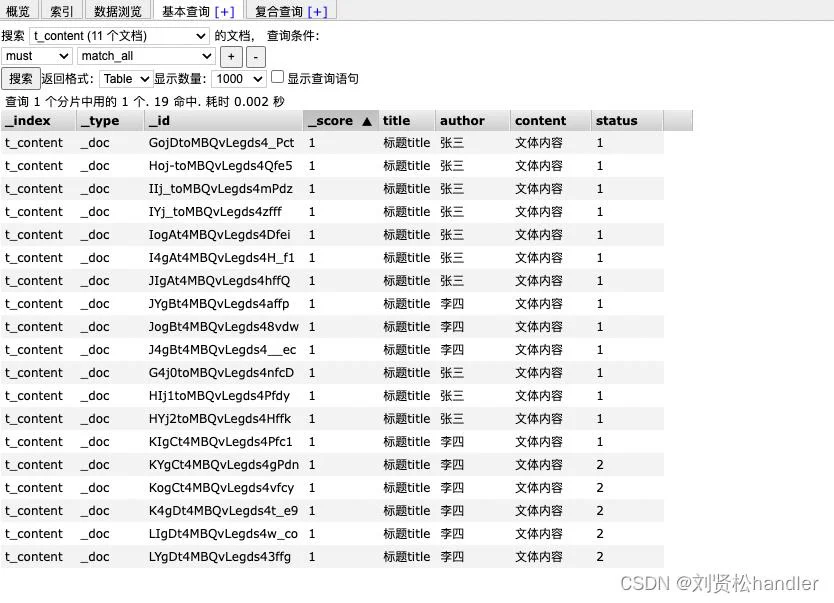Select row with id KYgCt4MBQvLegds4gPdn
Image resolution: width=834 pixels, height=603 pixels.
coord(332,465)
